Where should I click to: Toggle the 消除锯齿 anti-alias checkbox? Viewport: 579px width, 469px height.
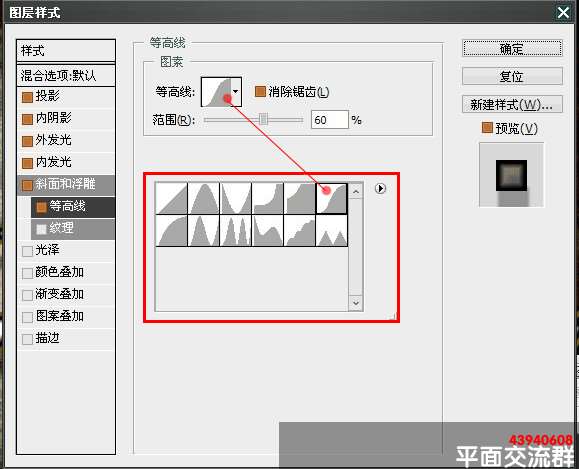[260, 91]
